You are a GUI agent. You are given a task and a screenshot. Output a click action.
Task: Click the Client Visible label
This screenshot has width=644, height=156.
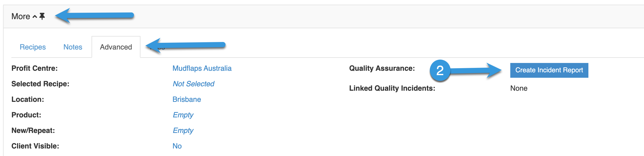pyautogui.click(x=35, y=146)
